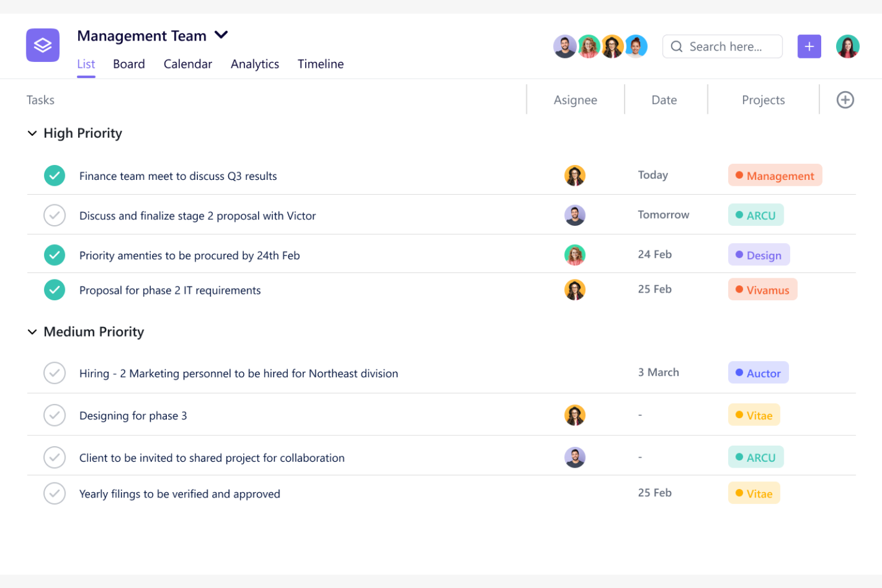Open your profile avatar in the top-right corner
The height and width of the screenshot is (588, 882).
pos(847,46)
